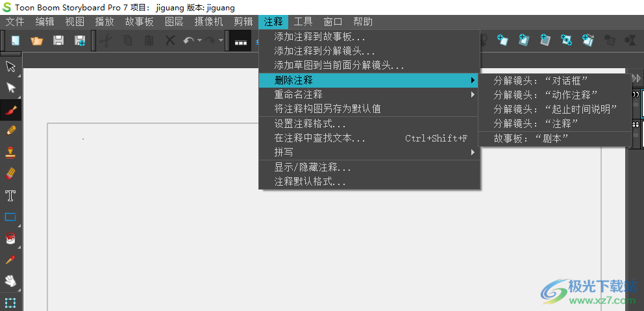This screenshot has width=644, height=311.
Task: Choose 添加草图到当前面分解镜头...
Action: [369, 66]
